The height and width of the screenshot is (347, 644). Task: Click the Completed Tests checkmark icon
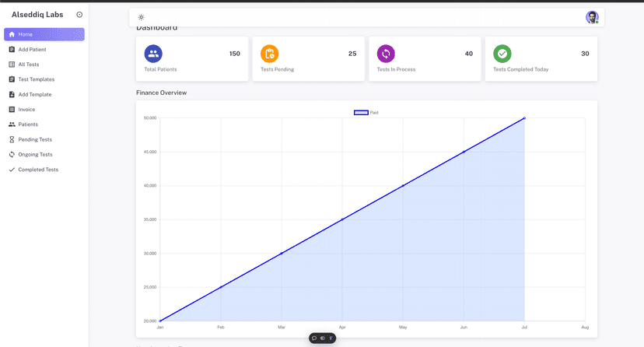tap(12, 170)
